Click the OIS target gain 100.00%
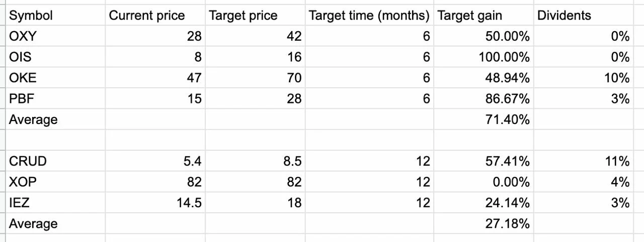Viewport: 644px width, 242px height. click(484, 57)
